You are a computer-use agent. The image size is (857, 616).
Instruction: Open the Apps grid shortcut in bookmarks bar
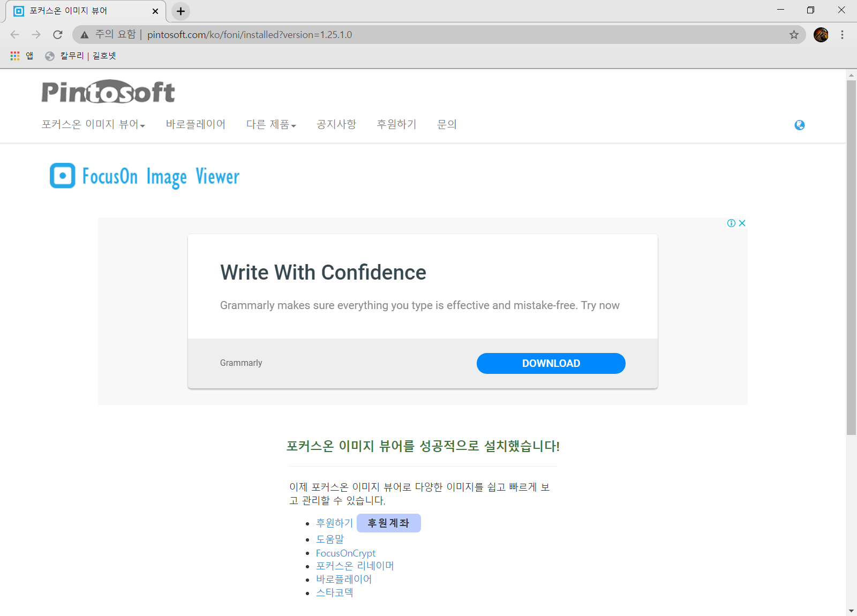coord(22,56)
